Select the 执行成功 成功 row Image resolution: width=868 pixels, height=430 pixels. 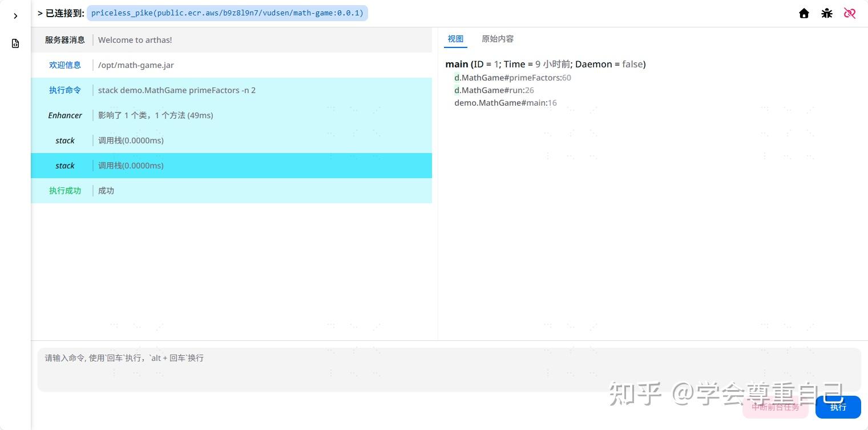pyautogui.click(x=231, y=191)
